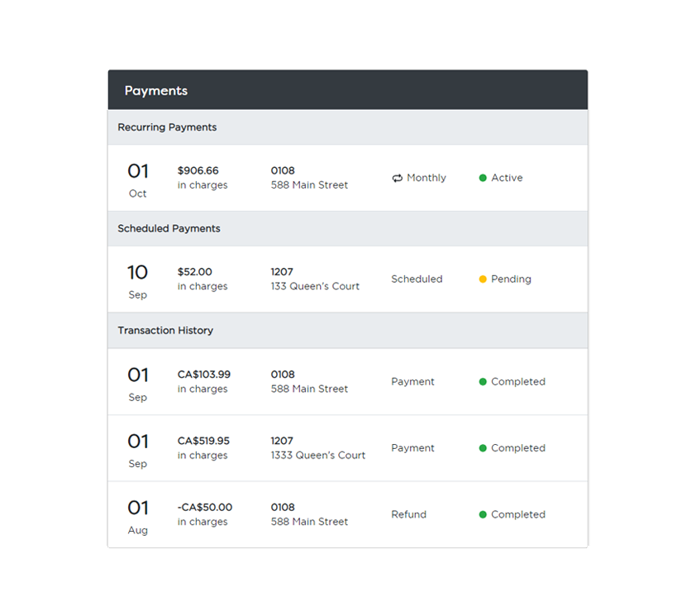Click the Completed dot for CA$519.95 payment
Image resolution: width=696 pixels, height=616 pixels.
coord(482,447)
